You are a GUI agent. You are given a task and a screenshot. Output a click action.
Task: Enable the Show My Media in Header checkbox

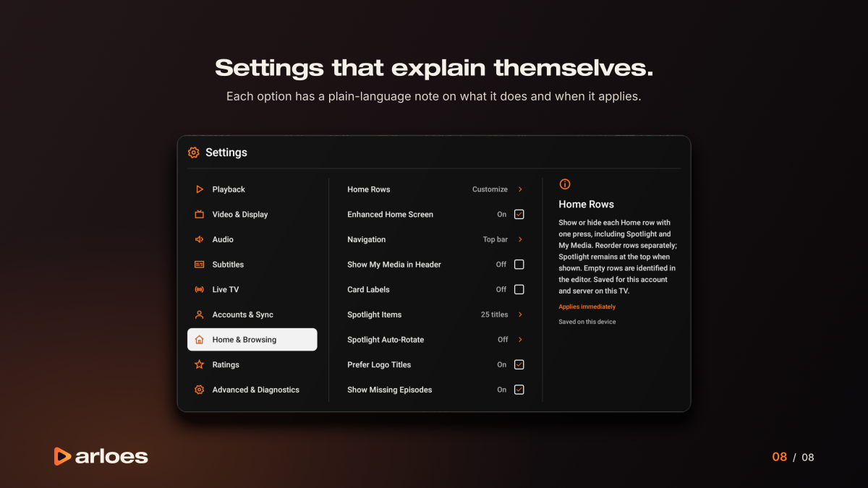tap(519, 265)
